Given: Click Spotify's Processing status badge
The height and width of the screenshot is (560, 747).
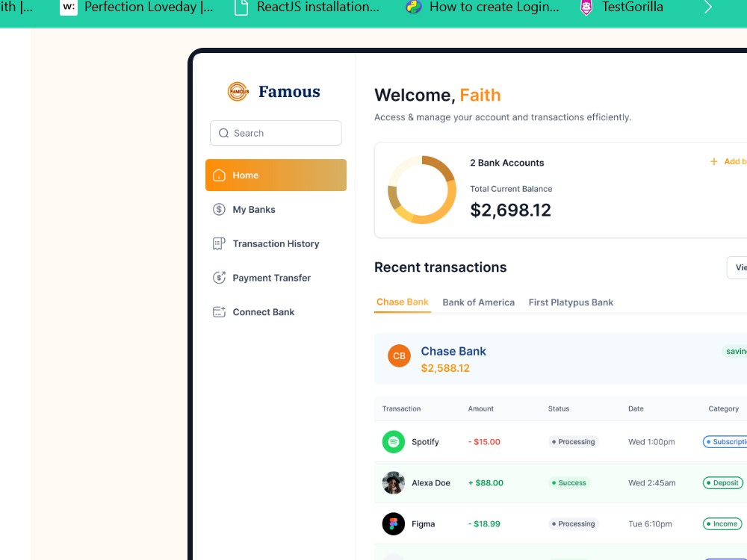Looking at the screenshot, I should pyautogui.click(x=573, y=442).
